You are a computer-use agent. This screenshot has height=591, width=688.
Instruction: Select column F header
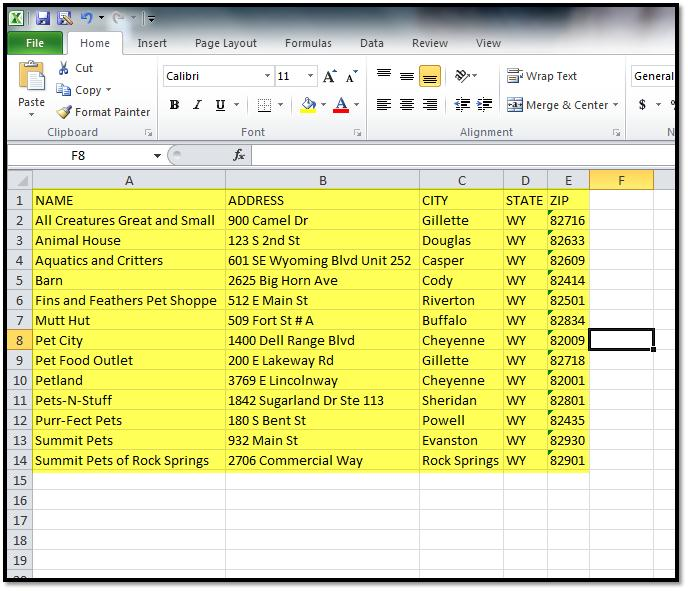tap(621, 180)
